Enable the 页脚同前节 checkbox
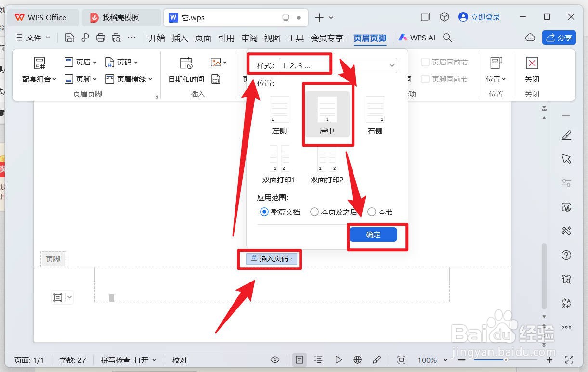Screen dimensions: 588x372 point(426,78)
